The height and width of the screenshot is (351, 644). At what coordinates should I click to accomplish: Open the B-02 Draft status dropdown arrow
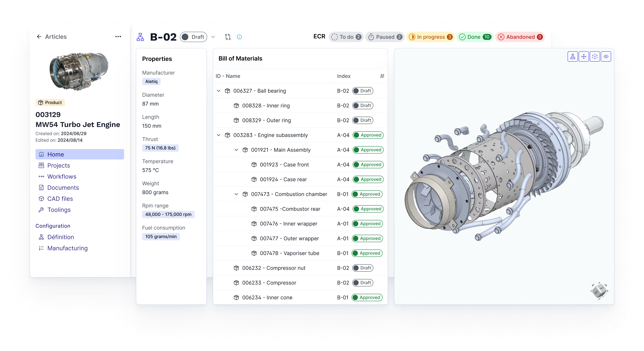[213, 37]
